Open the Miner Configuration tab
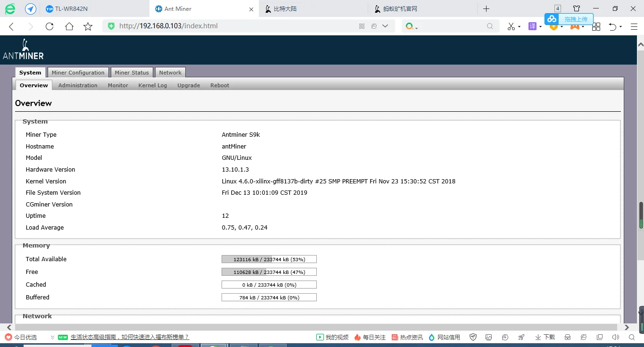Image resolution: width=644 pixels, height=347 pixels. click(x=78, y=73)
